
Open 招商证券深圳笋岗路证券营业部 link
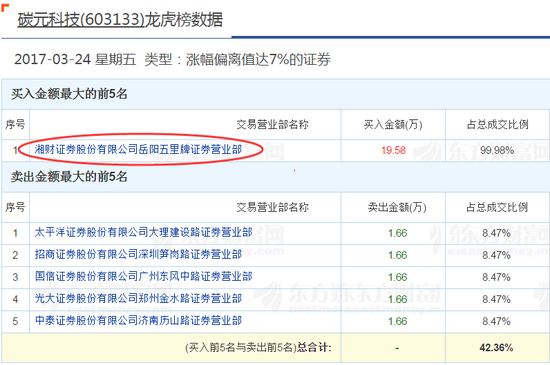click(138, 255)
